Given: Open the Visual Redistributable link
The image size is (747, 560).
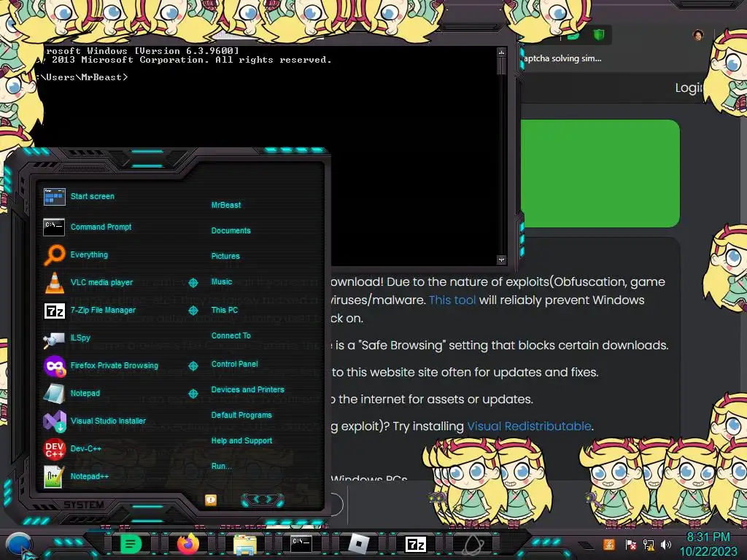Looking at the screenshot, I should coord(530,426).
